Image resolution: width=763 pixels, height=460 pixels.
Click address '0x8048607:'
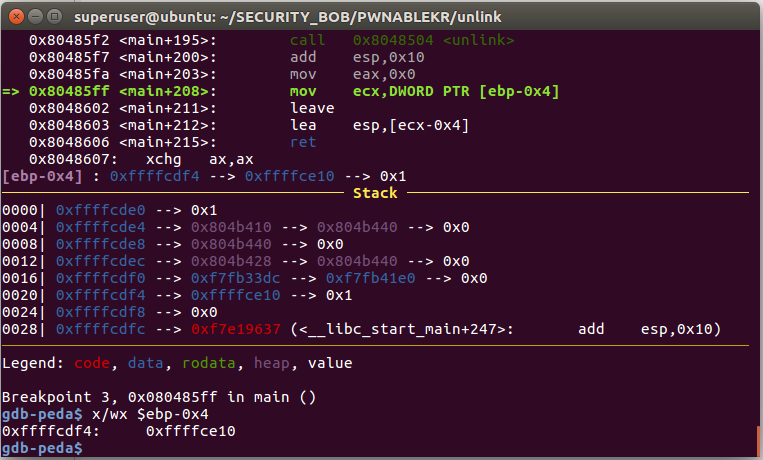coord(73,159)
